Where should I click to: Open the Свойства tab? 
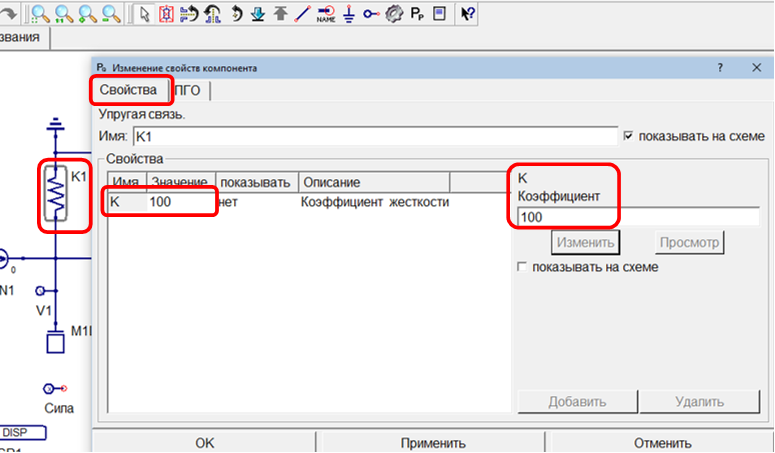(129, 91)
